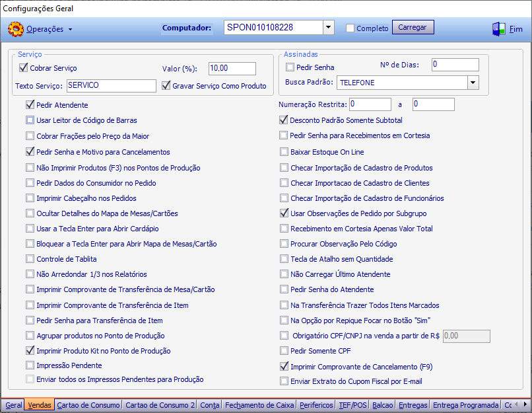Enable Controle de Tablita
Viewport: 532px width, 413px height.
(x=30, y=259)
